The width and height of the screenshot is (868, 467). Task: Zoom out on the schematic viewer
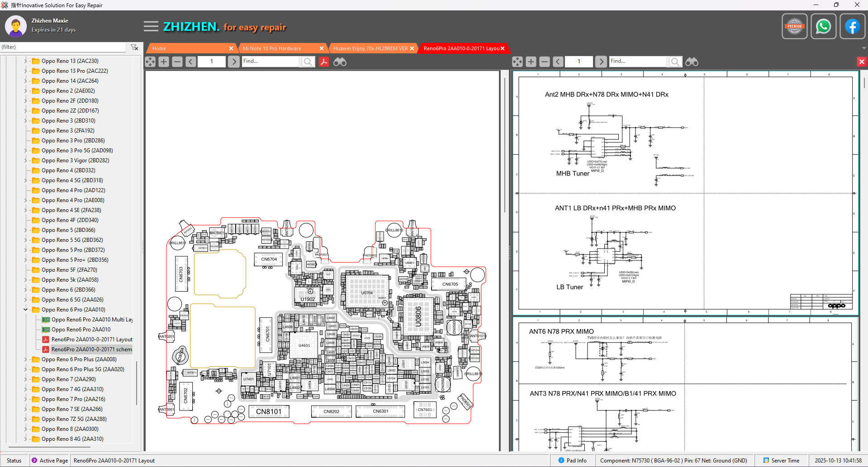[545, 61]
